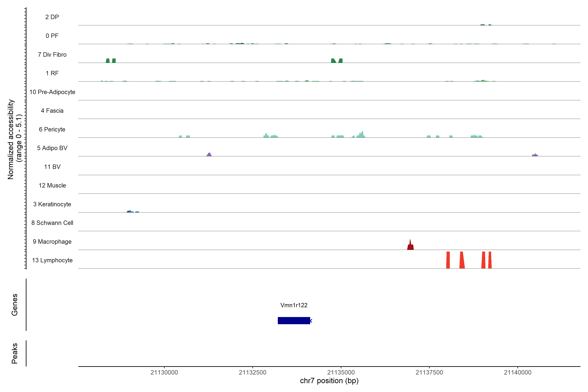
Task: Click the 5 Adipo BV label
Action: [x=52, y=148]
